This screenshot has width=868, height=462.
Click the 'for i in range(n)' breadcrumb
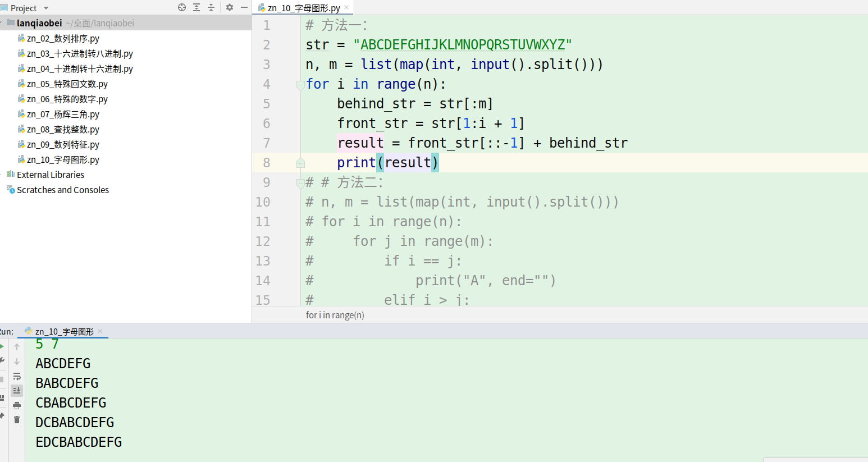tap(335, 315)
